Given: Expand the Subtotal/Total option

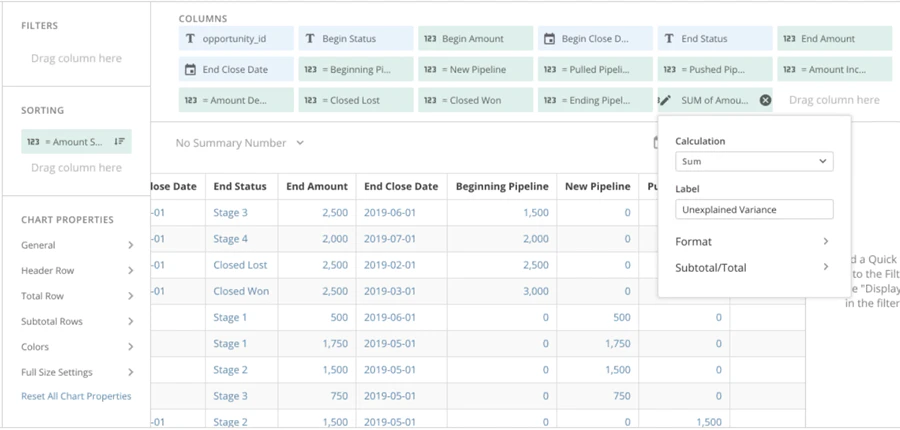Looking at the screenshot, I should tap(752, 268).
